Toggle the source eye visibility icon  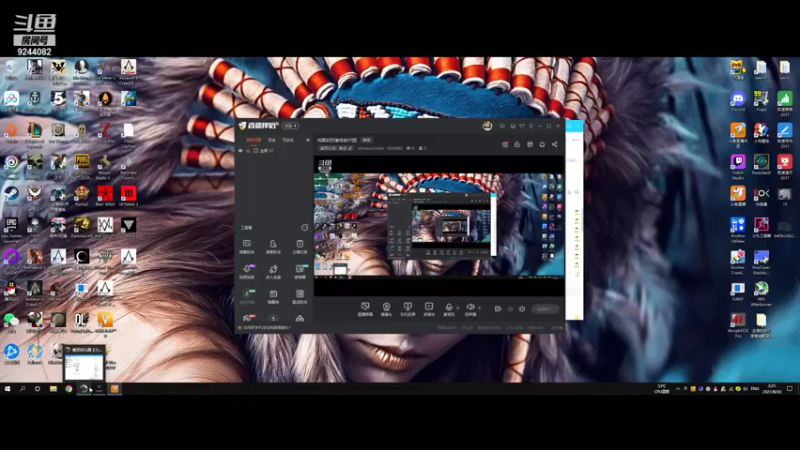(241, 151)
